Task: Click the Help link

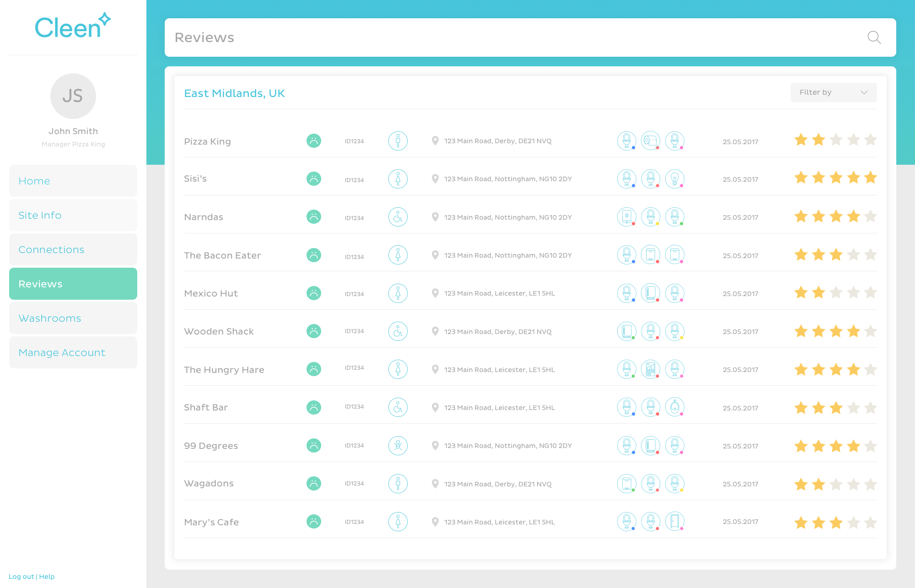Action: pos(47,577)
